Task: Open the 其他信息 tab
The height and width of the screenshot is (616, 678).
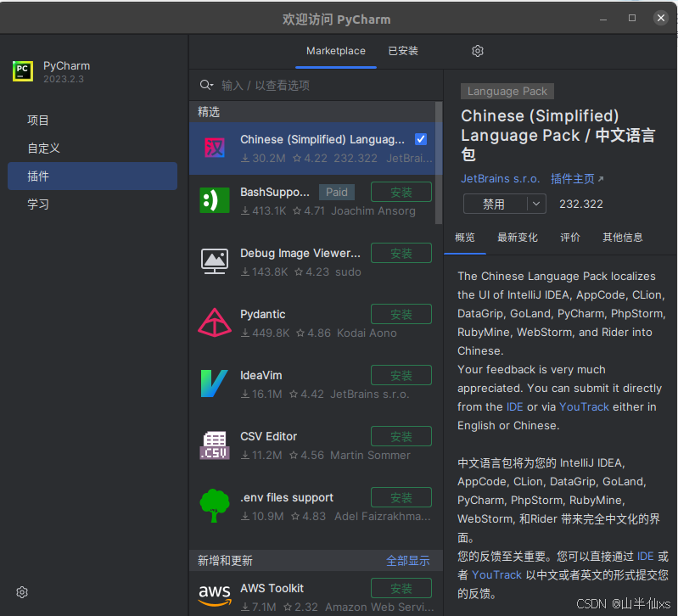Action: click(x=623, y=238)
